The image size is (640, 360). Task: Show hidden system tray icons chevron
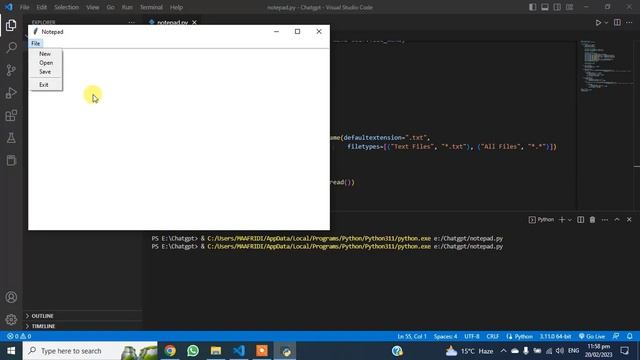(x=503, y=351)
